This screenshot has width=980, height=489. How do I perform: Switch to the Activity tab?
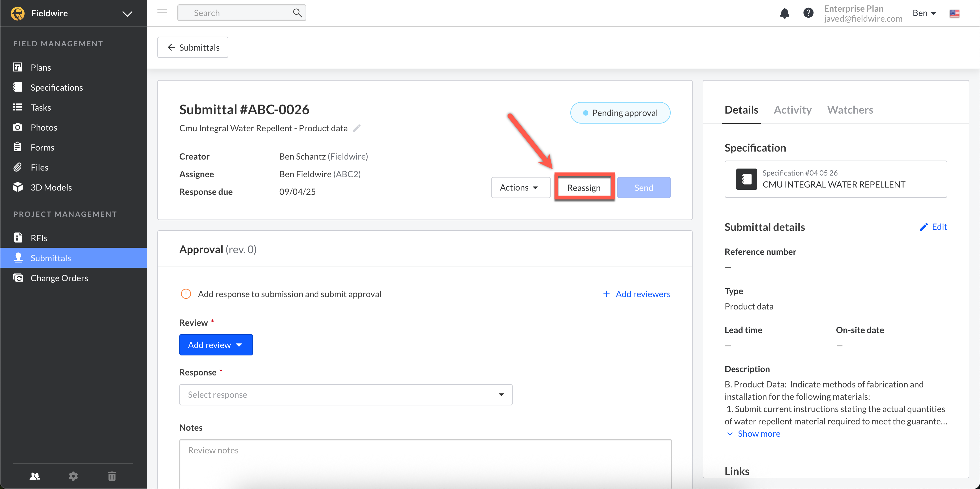coord(792,110)
